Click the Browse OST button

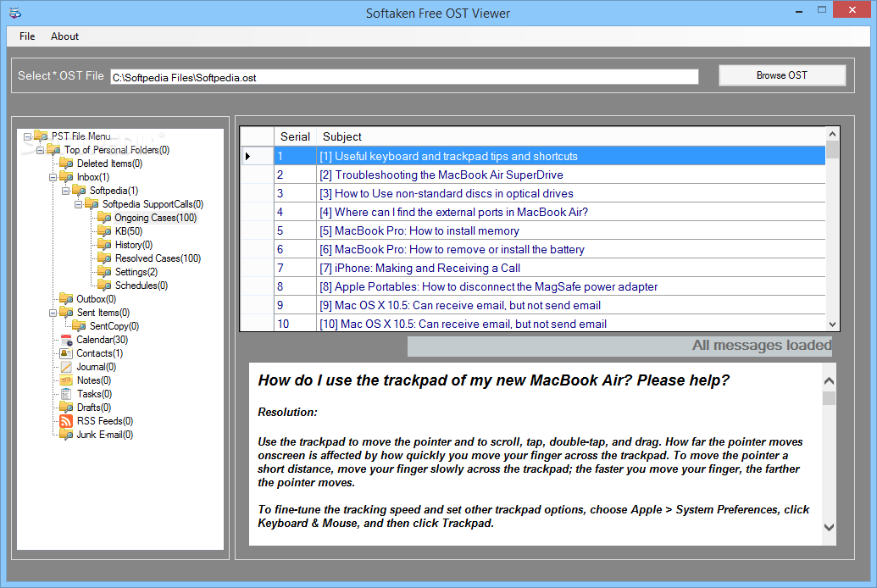[782, 75]
